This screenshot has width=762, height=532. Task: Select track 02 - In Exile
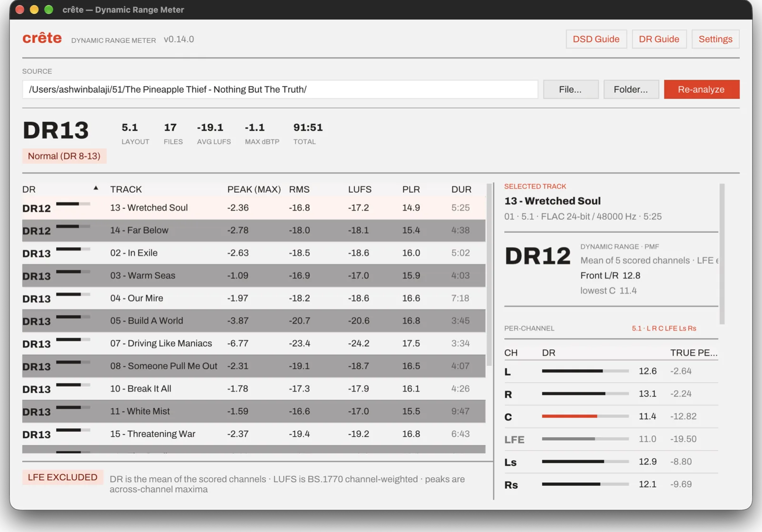tap(254, 253)
